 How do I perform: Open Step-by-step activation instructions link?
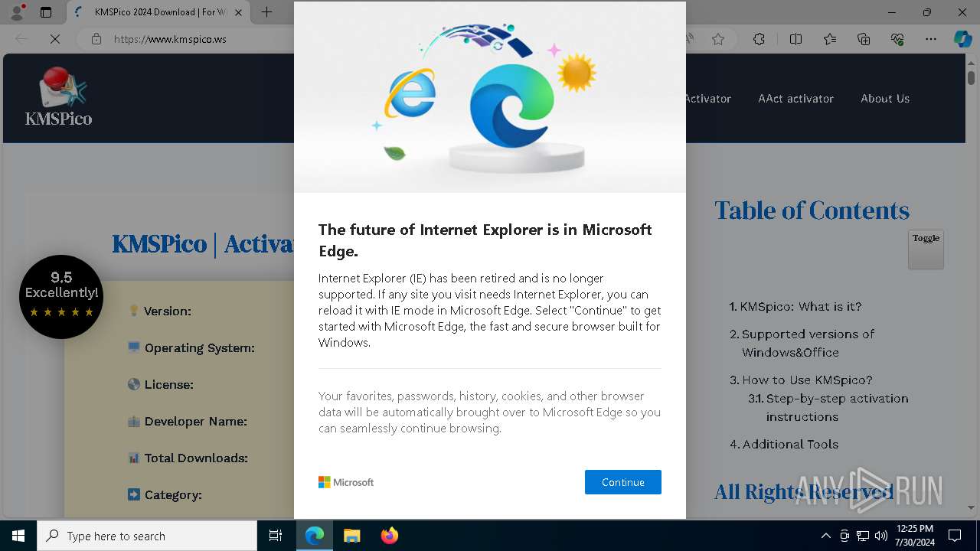[x=837, y=407]
